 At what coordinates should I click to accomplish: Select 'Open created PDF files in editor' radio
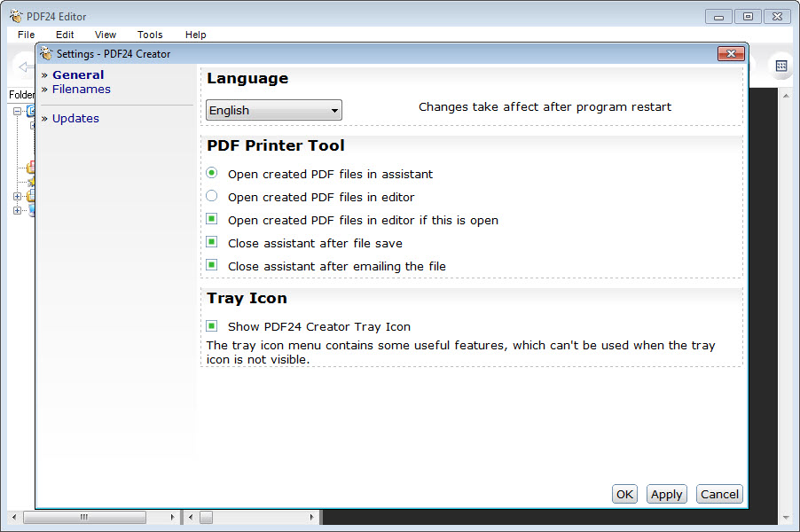212,197
